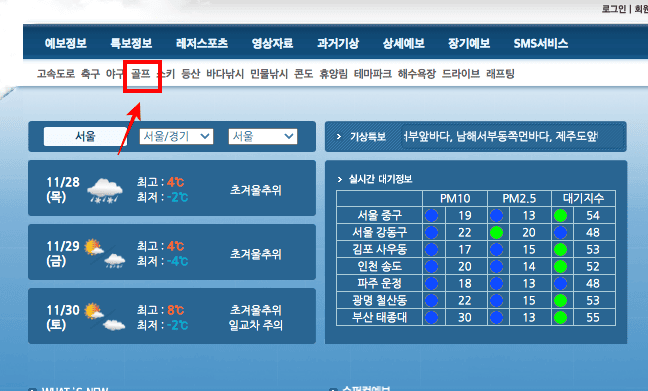Viewport: 648px width, 391px height.
Task: Click the 일교차 주의 note for 11/30
Action: [x=256, y=325]
